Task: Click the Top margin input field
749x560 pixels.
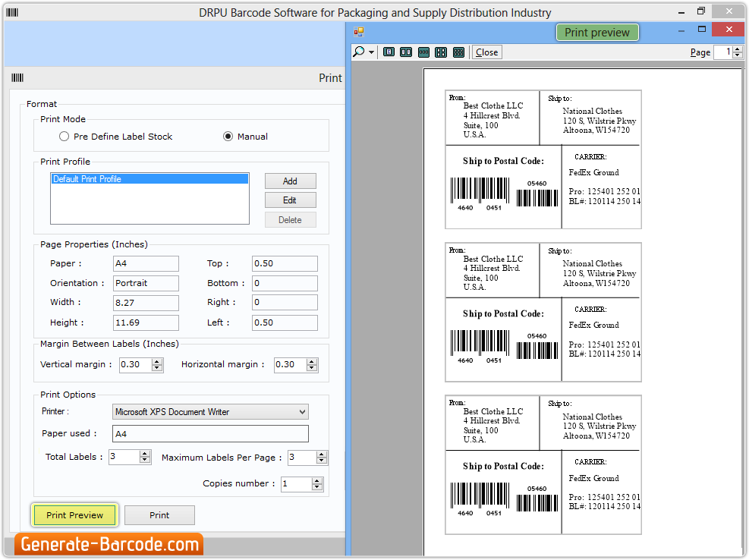Action: pyautogui.click(x=285, y=263)
